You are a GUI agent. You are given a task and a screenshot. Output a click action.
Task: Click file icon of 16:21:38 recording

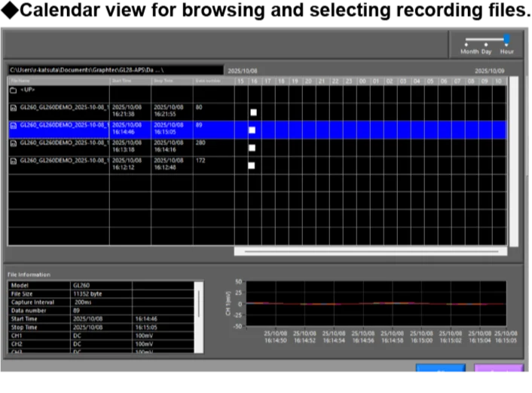pyautogui.click(x=13, y=108)
